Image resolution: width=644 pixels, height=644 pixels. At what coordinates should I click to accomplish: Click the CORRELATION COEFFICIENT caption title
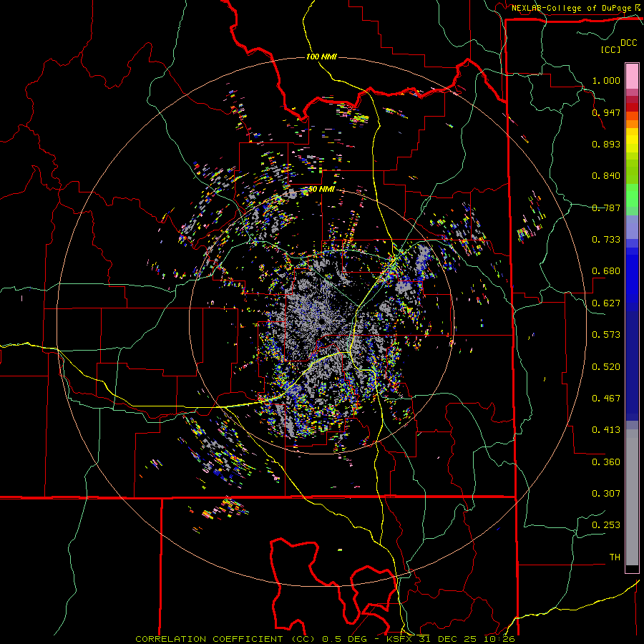pyautogui.click(x=209, y=639)
